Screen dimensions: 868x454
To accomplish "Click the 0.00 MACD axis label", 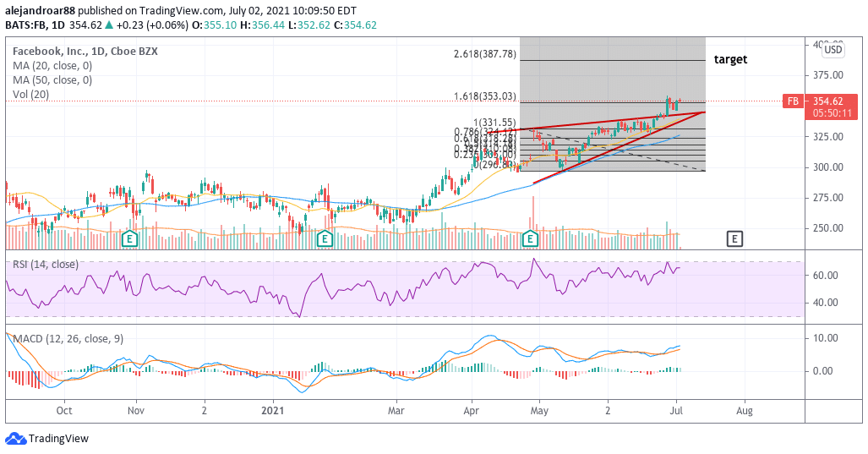I will (822, 371).
